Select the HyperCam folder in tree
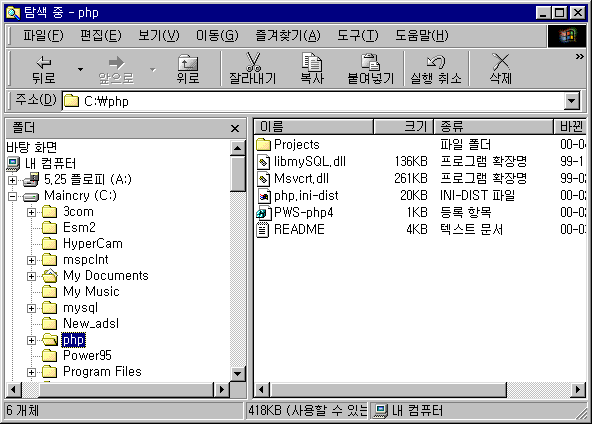This screenshot has height=424, width=592. [x=92, y=244]
